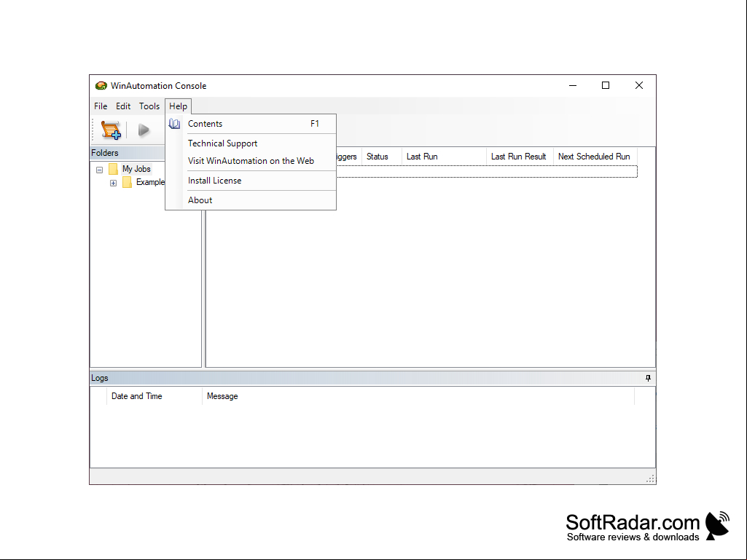
Task: Click the window resize grip in status bar
Action: pos(651,479)
